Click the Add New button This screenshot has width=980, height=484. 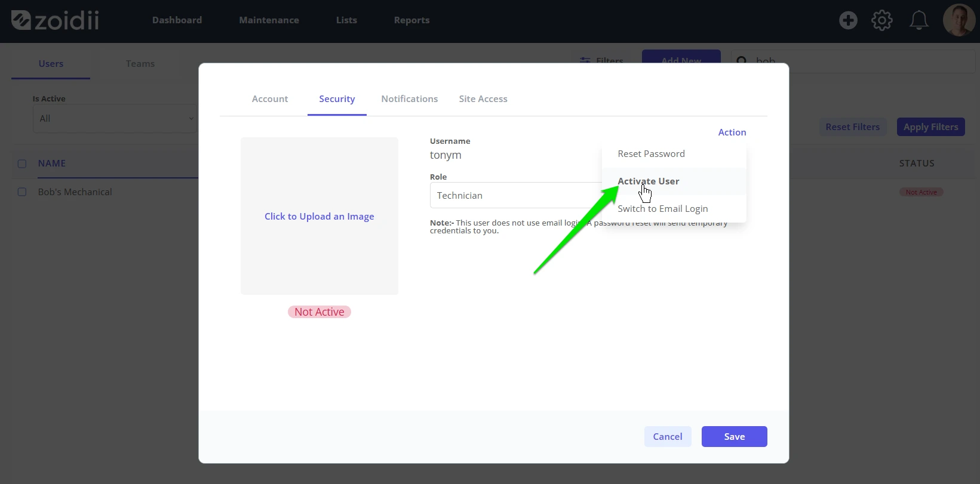click(681, 57)
